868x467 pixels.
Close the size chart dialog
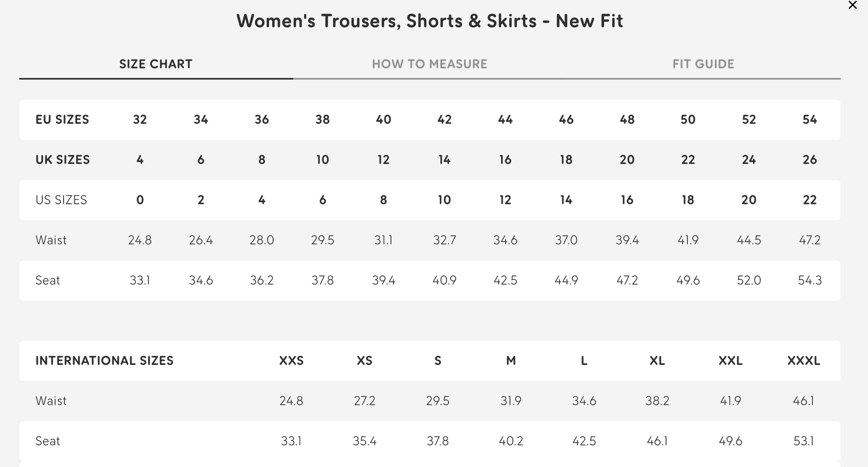click(x=853, y=5)
